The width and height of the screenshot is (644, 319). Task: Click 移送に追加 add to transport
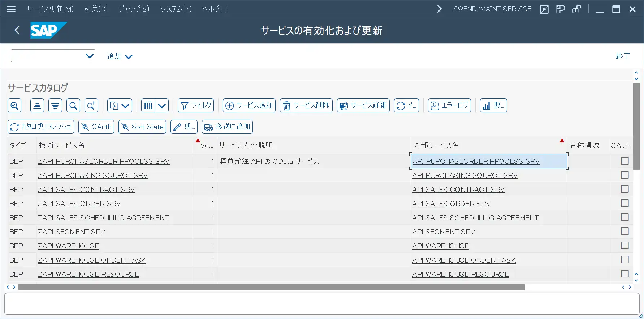[227, 127]
